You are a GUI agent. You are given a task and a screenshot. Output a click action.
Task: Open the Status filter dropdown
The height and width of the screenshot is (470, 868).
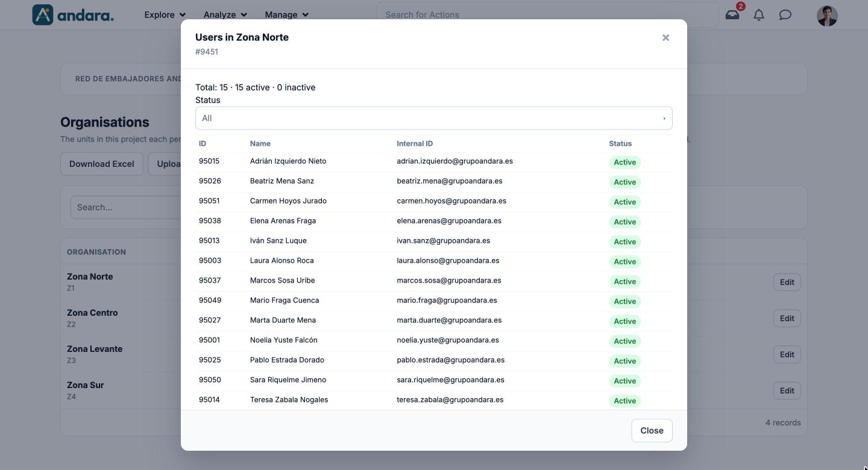(x=433, y=118)
